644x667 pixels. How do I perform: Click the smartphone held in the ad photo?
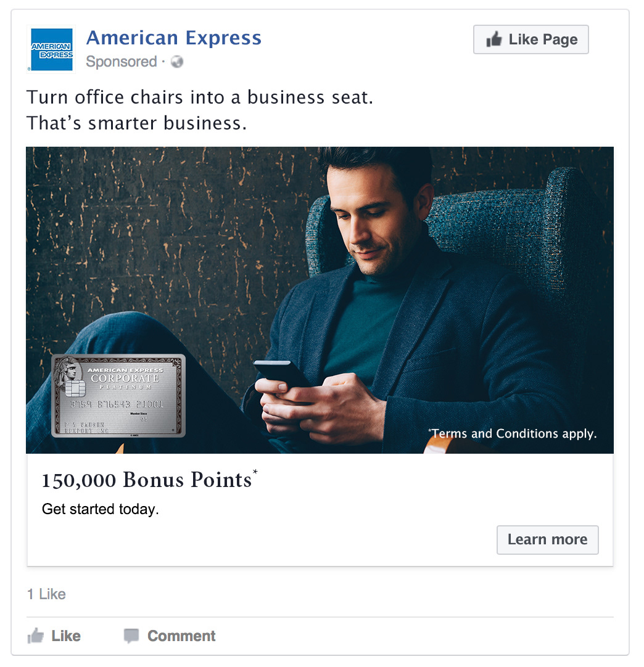pyautogui.click(x=281, y=374)
